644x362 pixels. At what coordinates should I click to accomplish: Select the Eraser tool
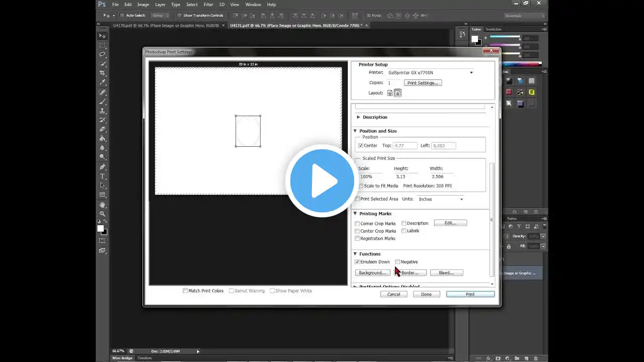tap(103, 129)
